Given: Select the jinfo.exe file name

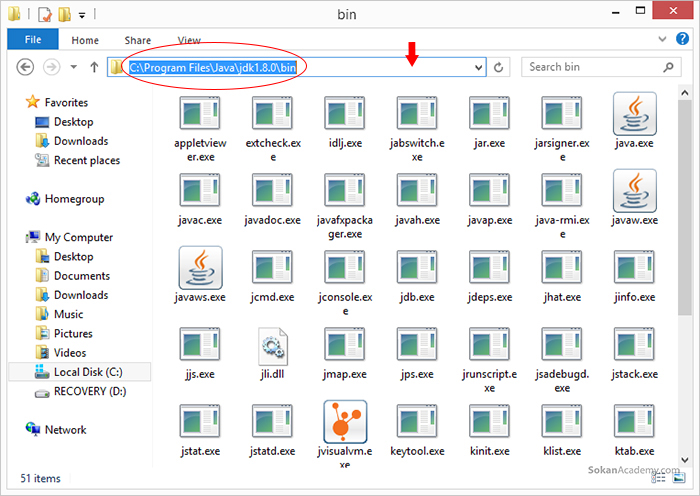Looking at the screenshot, I should [634, 297].
